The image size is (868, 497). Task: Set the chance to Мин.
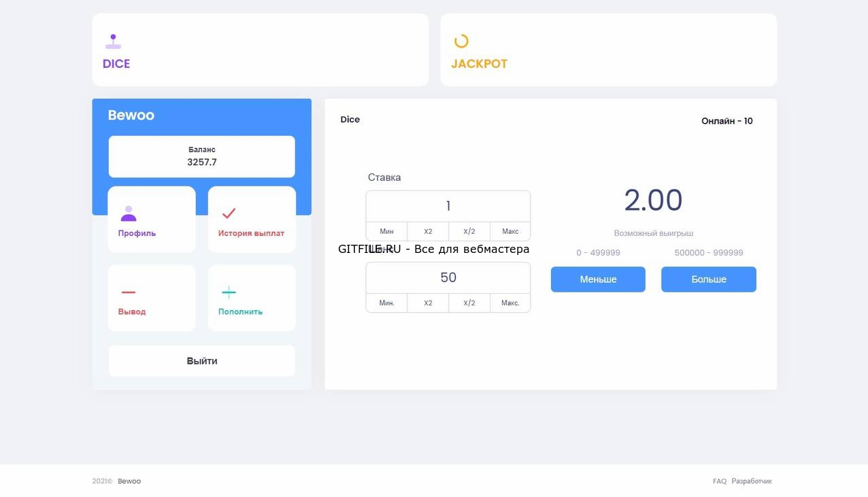click(386, 303)
